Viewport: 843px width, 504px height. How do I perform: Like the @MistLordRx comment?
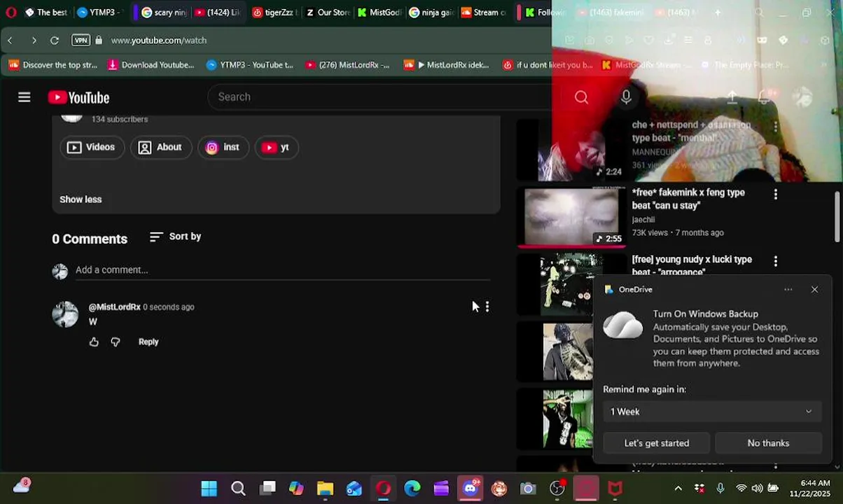pos(94,342)
